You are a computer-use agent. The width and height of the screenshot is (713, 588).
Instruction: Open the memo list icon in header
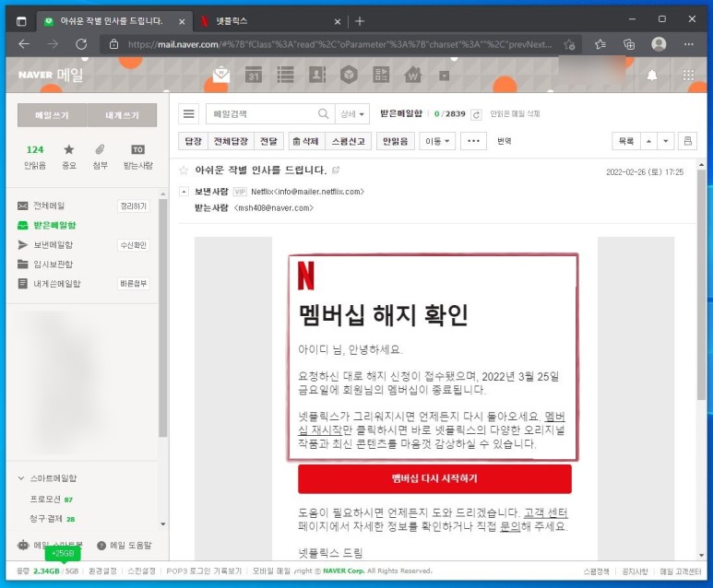coord(285,75)
